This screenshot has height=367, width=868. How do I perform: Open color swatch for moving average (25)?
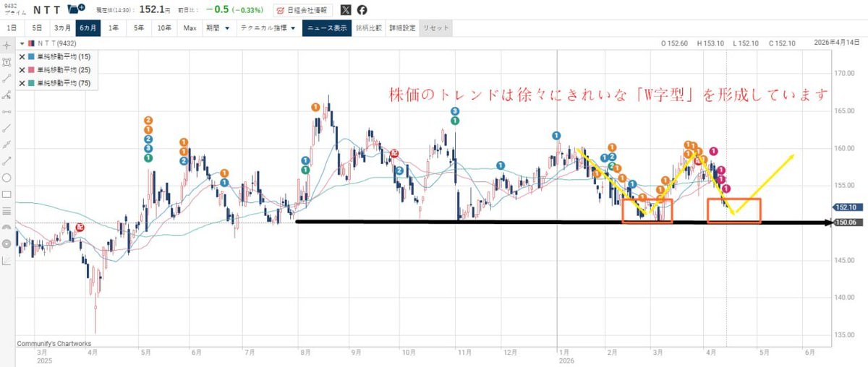pyautogui.click(x=32, y=70)
